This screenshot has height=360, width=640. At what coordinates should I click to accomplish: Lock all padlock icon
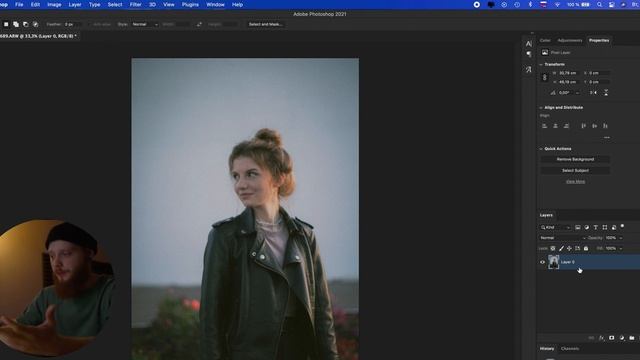coord(586,249)
